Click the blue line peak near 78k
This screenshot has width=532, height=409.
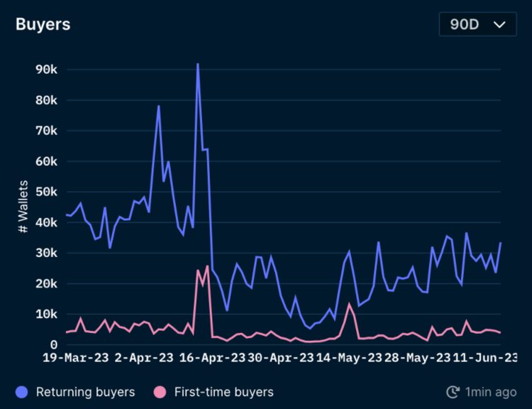158,107
